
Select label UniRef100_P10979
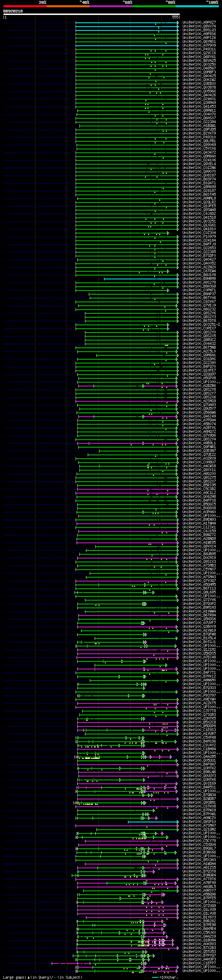click(199, 237)
